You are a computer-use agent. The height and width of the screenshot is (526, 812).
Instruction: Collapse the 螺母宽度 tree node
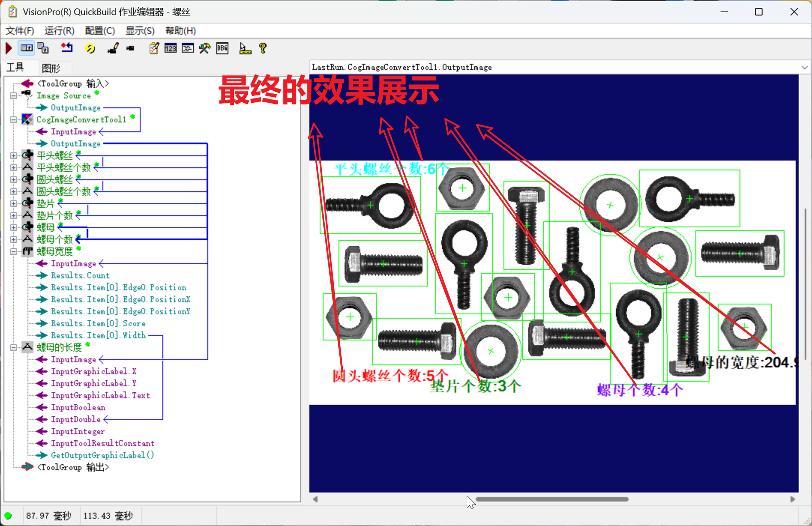click(14, 251)
